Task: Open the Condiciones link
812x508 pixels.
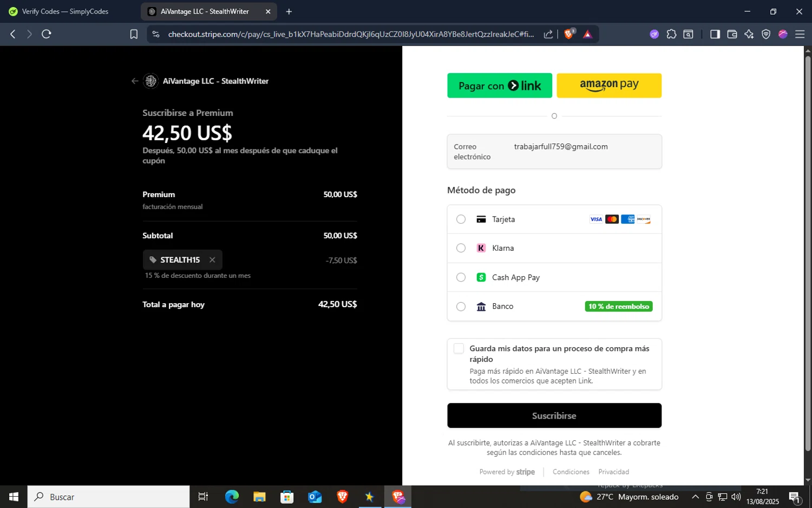Action: tap(571, 472)
